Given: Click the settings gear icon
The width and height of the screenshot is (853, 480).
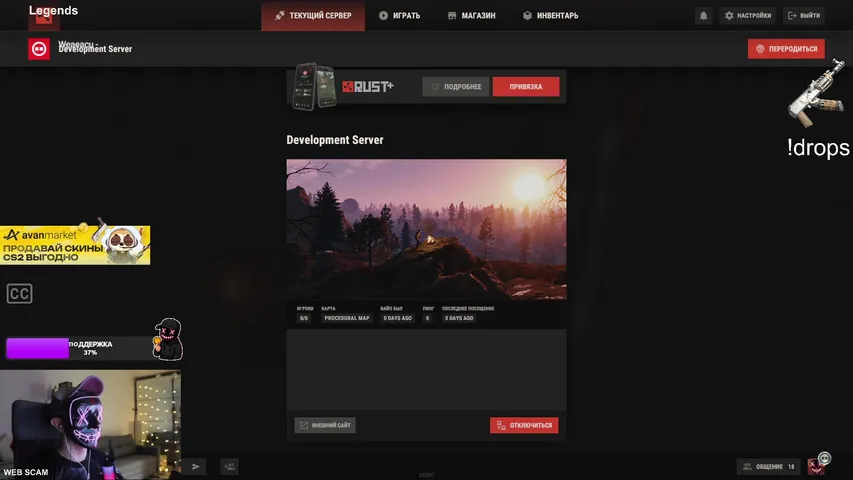Looking at the screenshot, I should (729, 15).
